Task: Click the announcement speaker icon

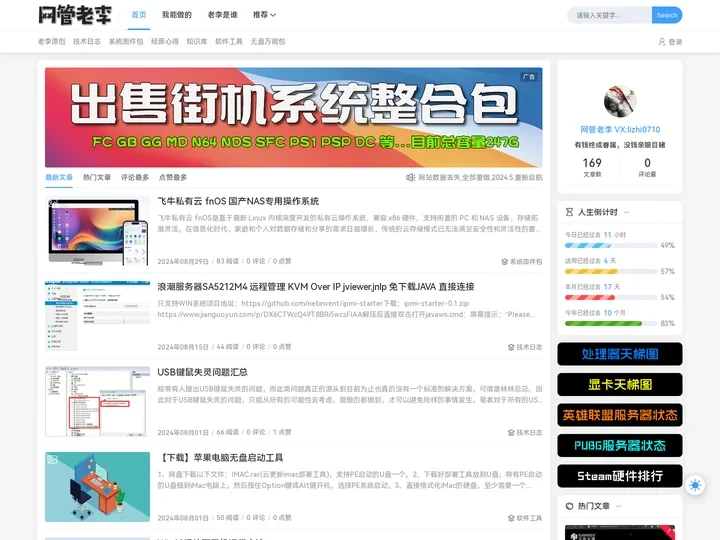Action: (x=411, y=177)
